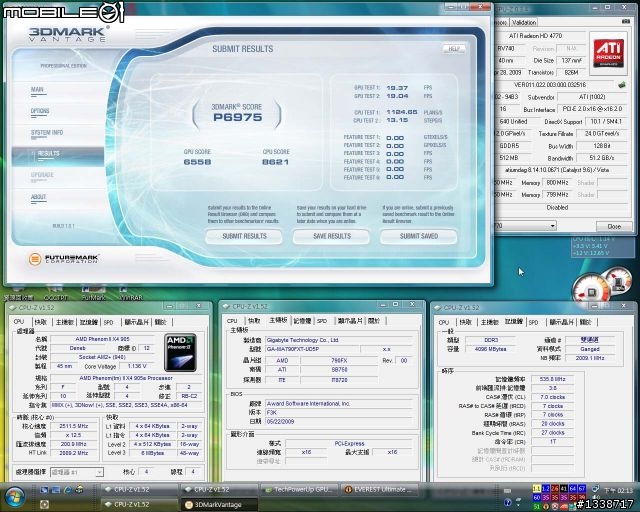Viewport: 640px width, 512px height.
Task: Go to MAIN in 3DMark Vantage sidebar
Action: tap(37, 90)
